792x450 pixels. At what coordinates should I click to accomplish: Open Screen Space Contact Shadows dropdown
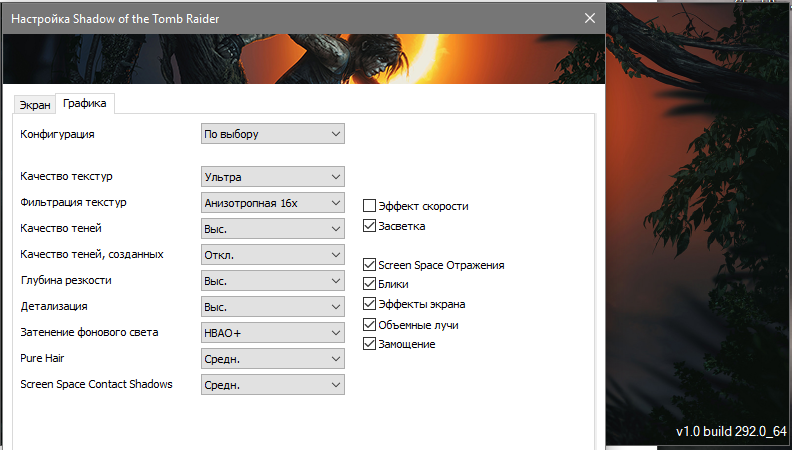coord(273,385)
